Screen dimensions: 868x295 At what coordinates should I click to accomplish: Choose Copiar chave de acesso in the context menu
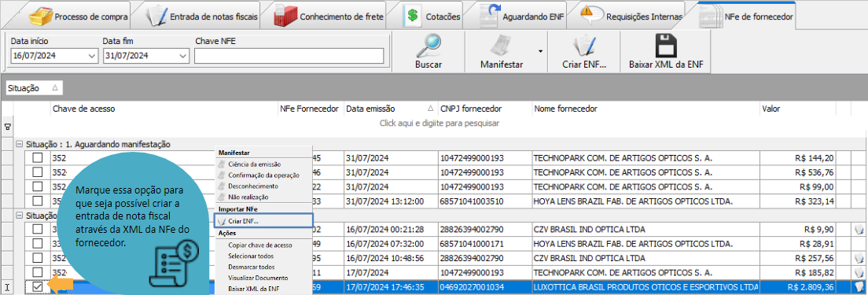260,245
